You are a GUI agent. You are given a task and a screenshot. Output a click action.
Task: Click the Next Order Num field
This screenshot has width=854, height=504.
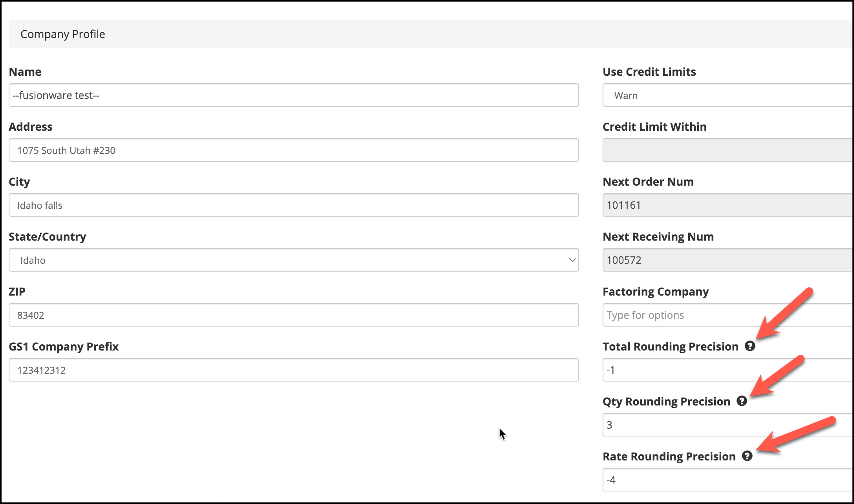728,205
